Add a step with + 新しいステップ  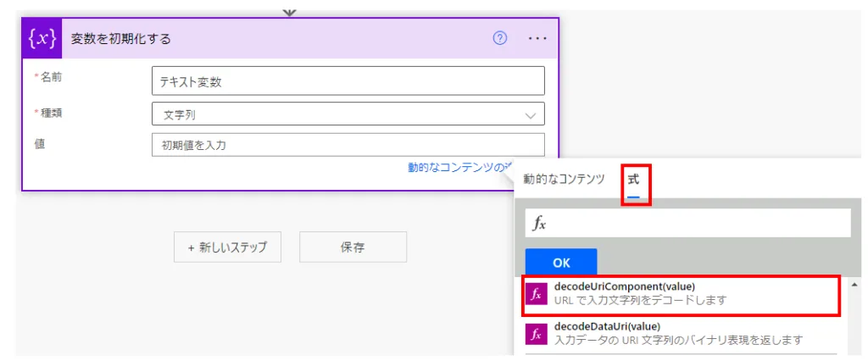pyautogui.click(x=227, y=247)
